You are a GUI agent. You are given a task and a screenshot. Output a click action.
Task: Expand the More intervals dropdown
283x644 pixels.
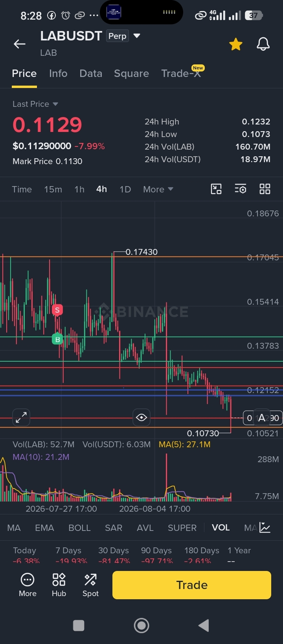tap(158, 189)
